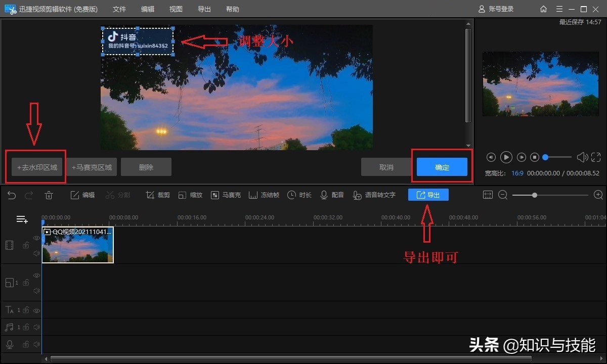Viewport: 607px width, 364px height.
Task: Open the 视图 menu
Action: pos(176,9)
